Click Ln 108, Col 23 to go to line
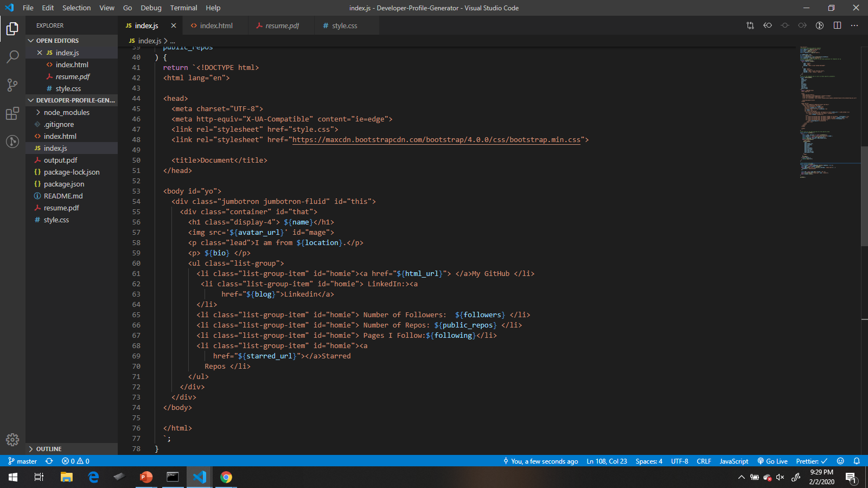The width and height of the screenshot is (868, 488). click(607, 461)
